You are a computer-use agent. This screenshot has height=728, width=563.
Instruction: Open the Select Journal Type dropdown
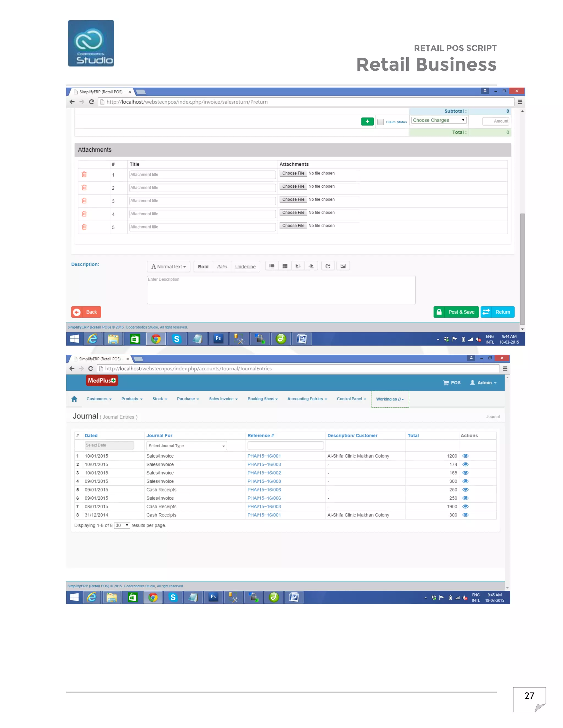tap(186, 446)
